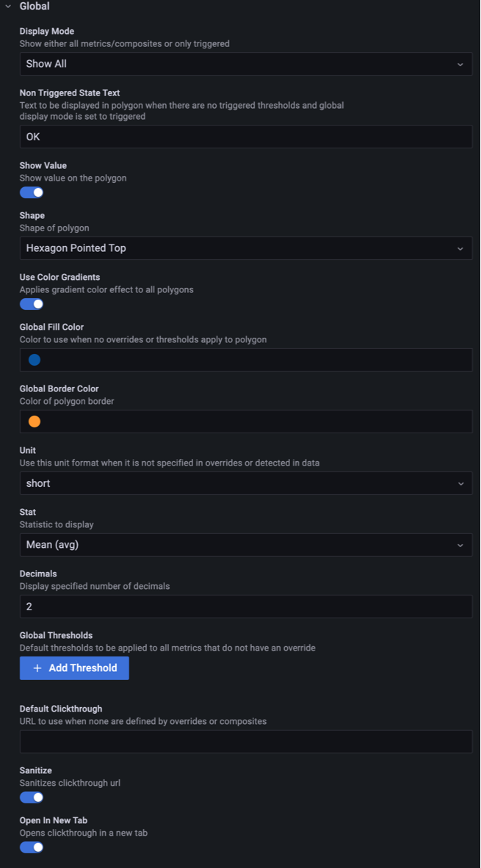Collapse the Global section chevron
This screenshot has height=868, width=481.
coord(8,7)
